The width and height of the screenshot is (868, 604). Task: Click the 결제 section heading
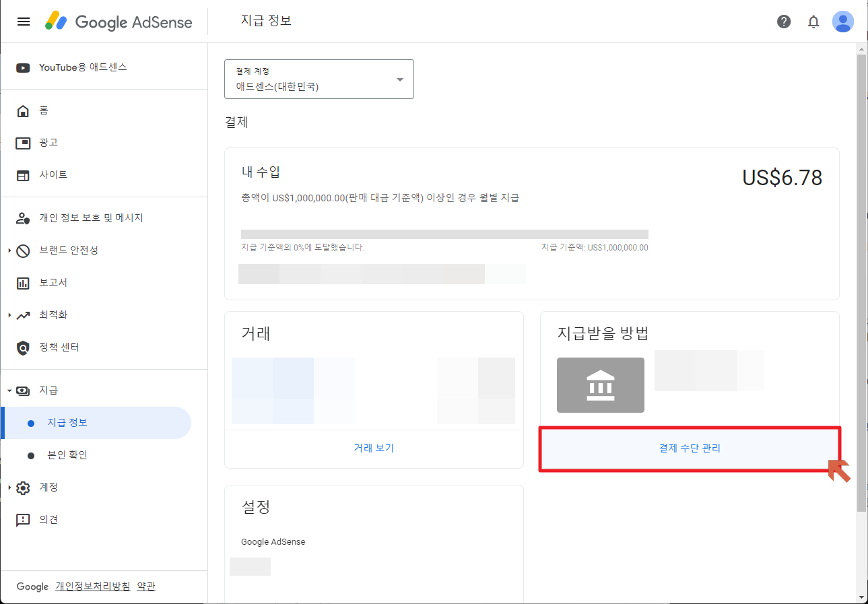(x=236, y=123)
